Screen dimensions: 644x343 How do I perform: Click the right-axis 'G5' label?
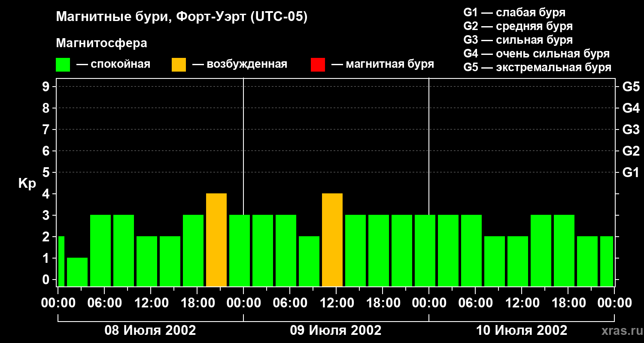631,87
